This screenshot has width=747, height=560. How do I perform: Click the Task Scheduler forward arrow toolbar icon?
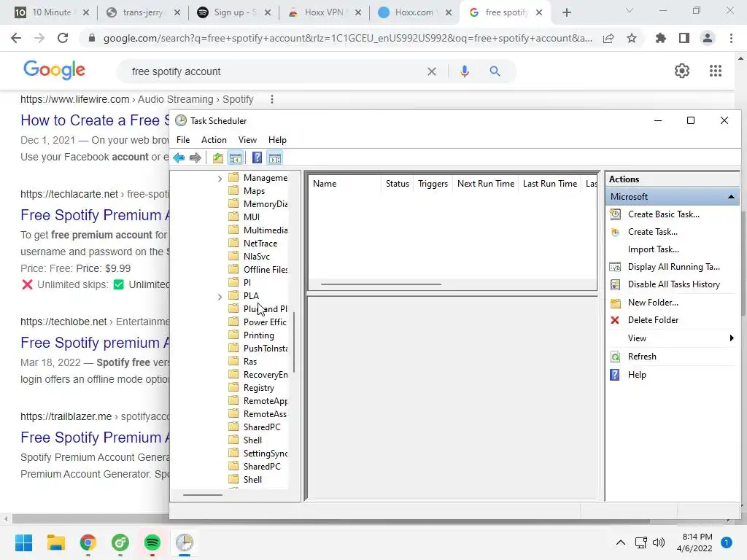pos(196,157)
